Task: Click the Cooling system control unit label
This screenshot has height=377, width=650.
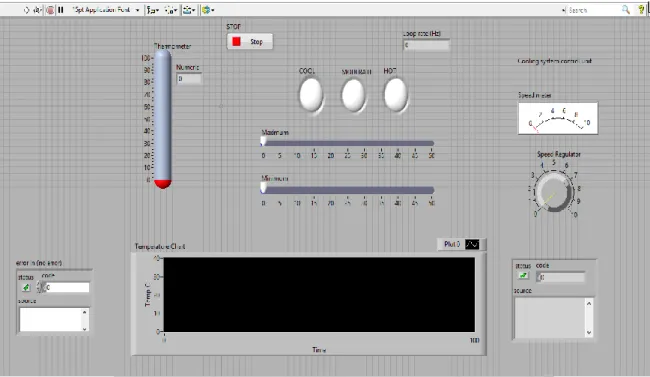Action: click(555, 61)
